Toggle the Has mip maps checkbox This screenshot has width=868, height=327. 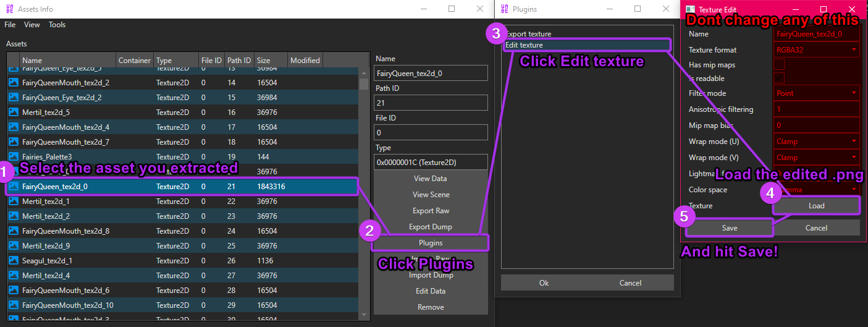coord(779,64)
